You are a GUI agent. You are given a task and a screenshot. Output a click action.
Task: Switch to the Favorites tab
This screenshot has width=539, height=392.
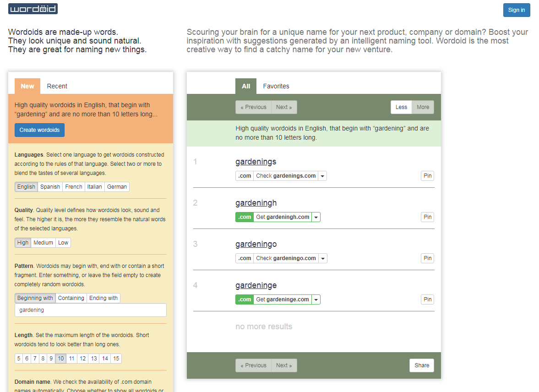276,86
